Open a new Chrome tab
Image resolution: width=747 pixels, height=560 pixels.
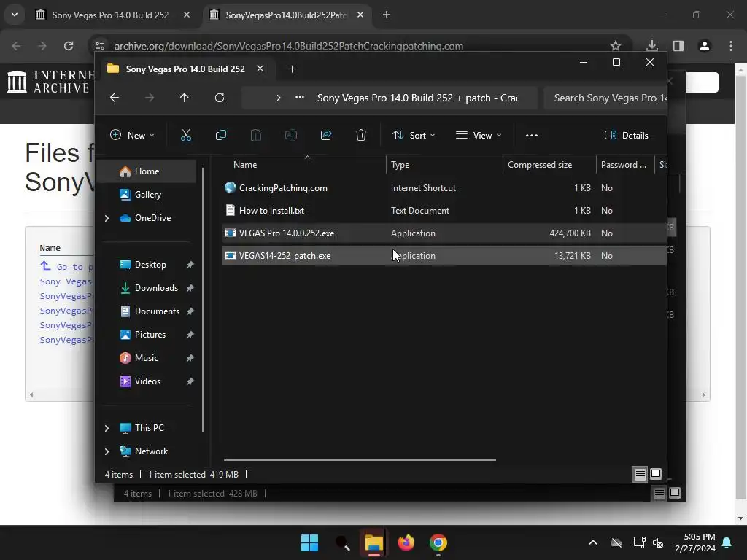coord(387,15)
